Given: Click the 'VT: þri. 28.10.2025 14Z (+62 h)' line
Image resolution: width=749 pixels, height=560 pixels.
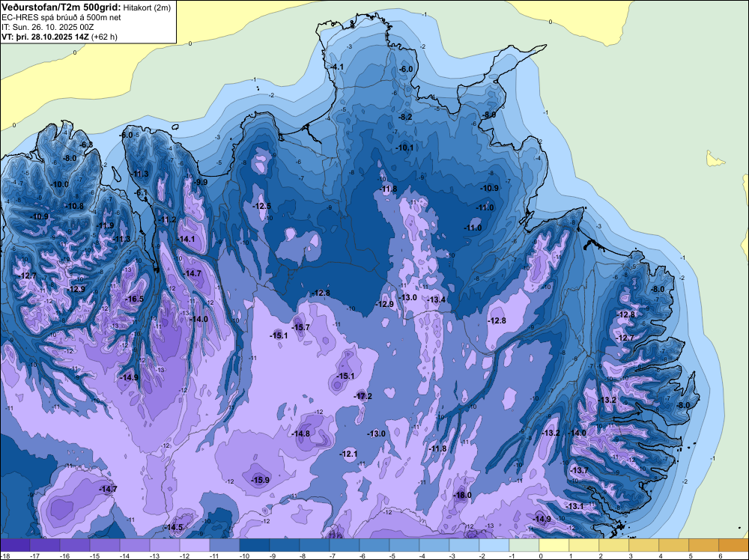Looking at the screenshot, I should pyautogui.click(x=59, y=36).
